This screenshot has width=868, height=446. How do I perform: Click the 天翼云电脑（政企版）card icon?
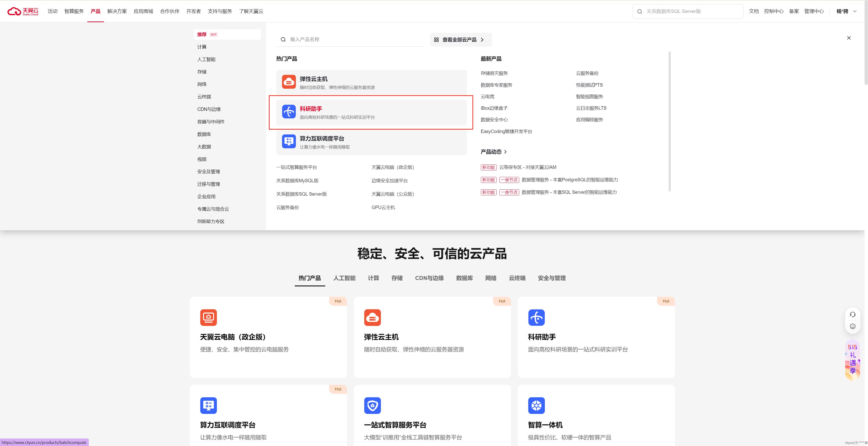click(x=208, y=317)
